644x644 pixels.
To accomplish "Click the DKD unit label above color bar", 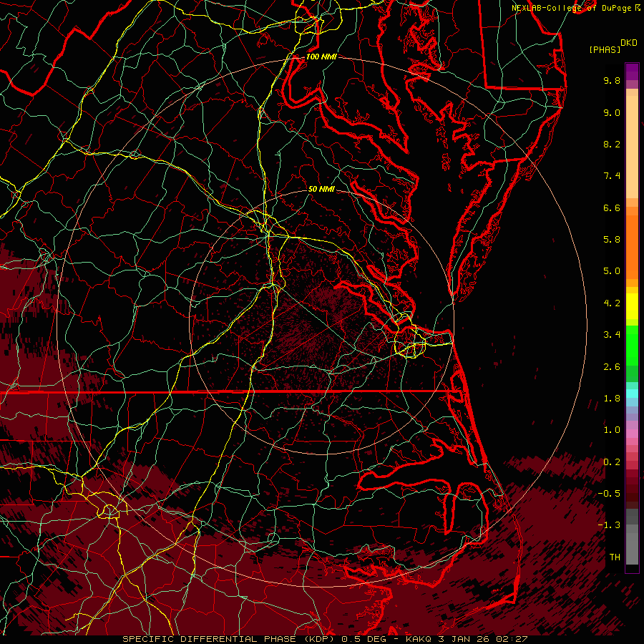I will pyautogui.click(x=628, y=43).
